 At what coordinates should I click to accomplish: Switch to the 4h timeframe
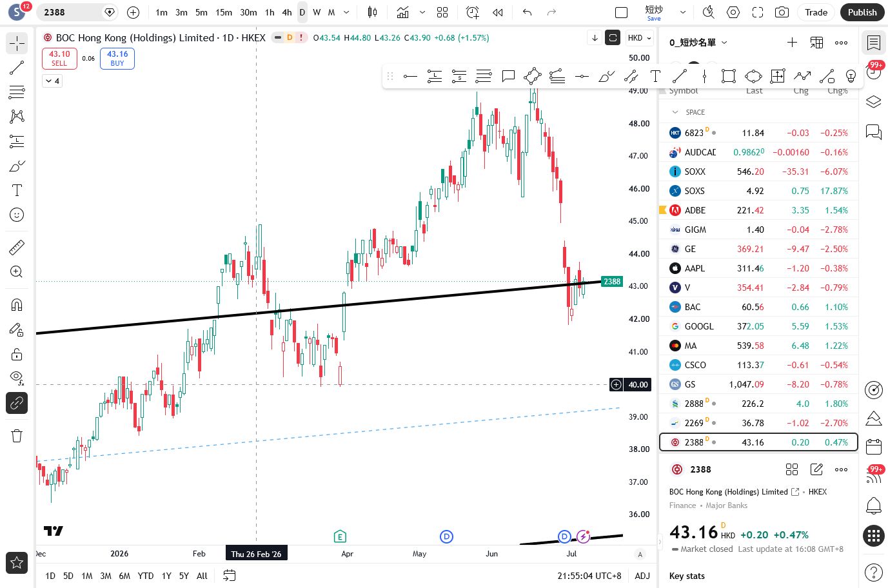pos(287,12)
